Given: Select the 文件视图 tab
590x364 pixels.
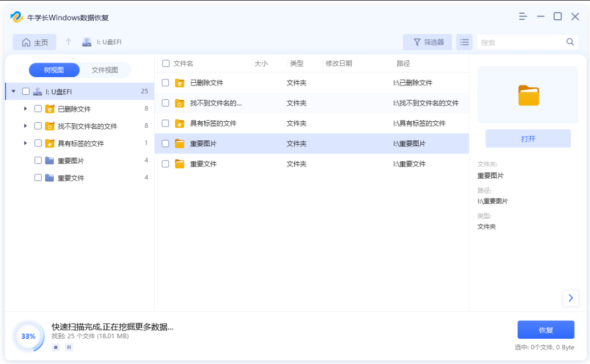Looking at the screenshot, I should click(105, 70).
